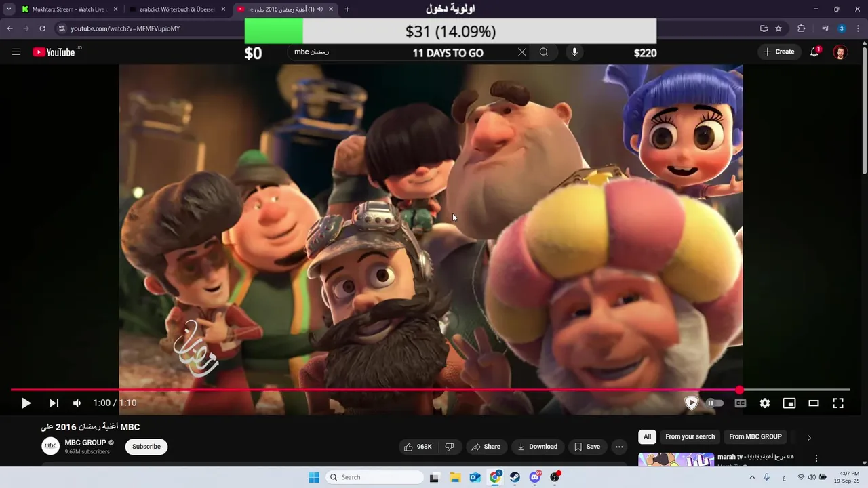Open the media control icon in the Chrome toolbar
This screenshot has width=868, height=488.
coord(825,28)
